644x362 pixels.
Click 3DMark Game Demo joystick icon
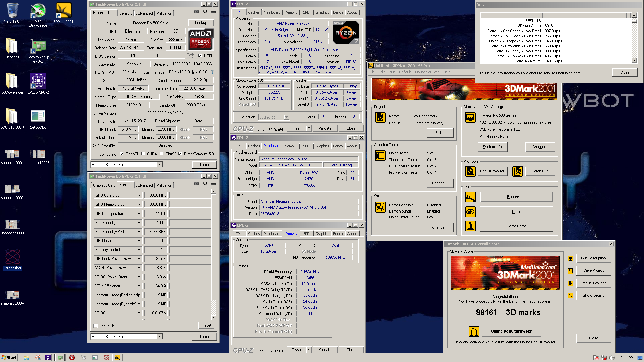click(470, 226)
